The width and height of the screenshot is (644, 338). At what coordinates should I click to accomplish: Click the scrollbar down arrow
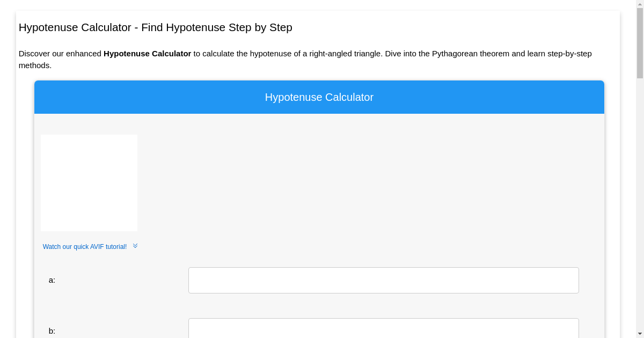640,334
